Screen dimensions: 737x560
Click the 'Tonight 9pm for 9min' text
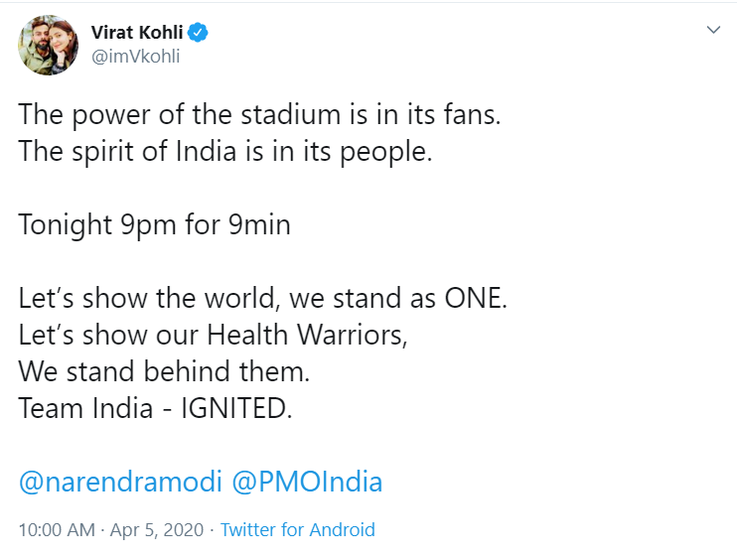[154, 225]
